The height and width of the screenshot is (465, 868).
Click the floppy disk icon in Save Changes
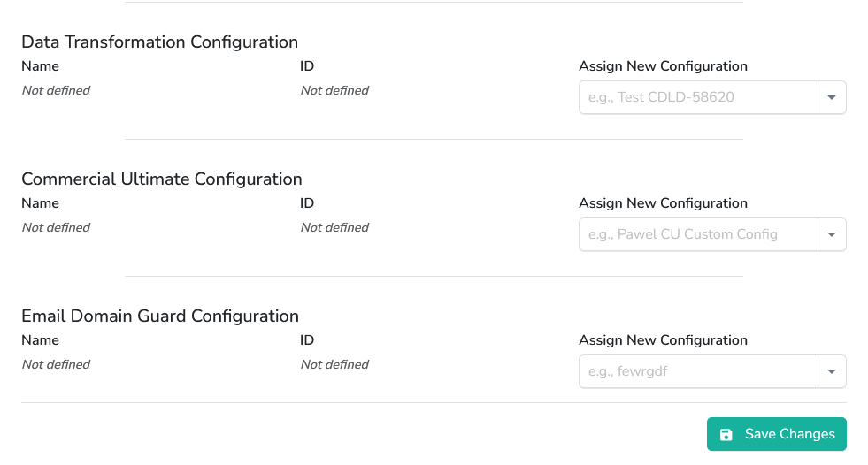(726, 434)
